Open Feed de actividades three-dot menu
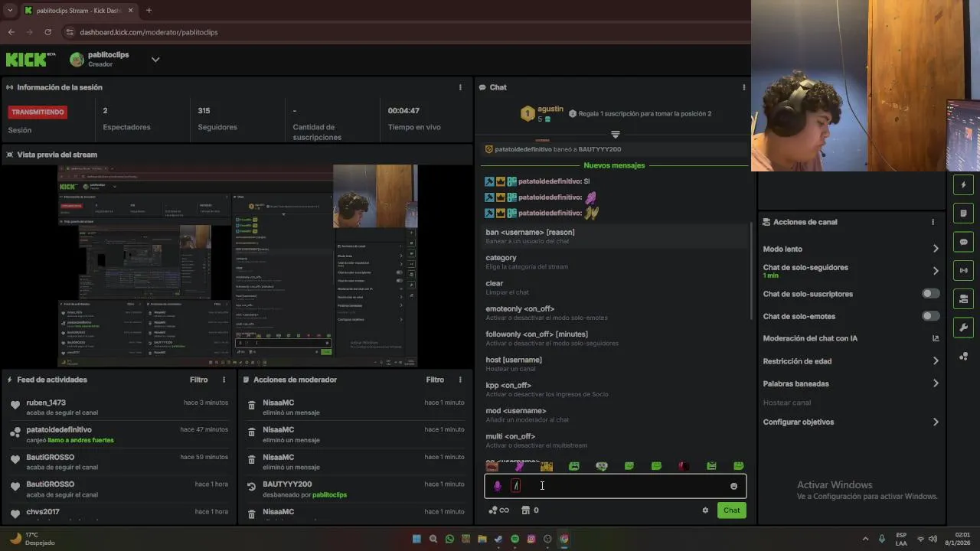The width and height of the screenshot is (980, 551). [224, 380]
